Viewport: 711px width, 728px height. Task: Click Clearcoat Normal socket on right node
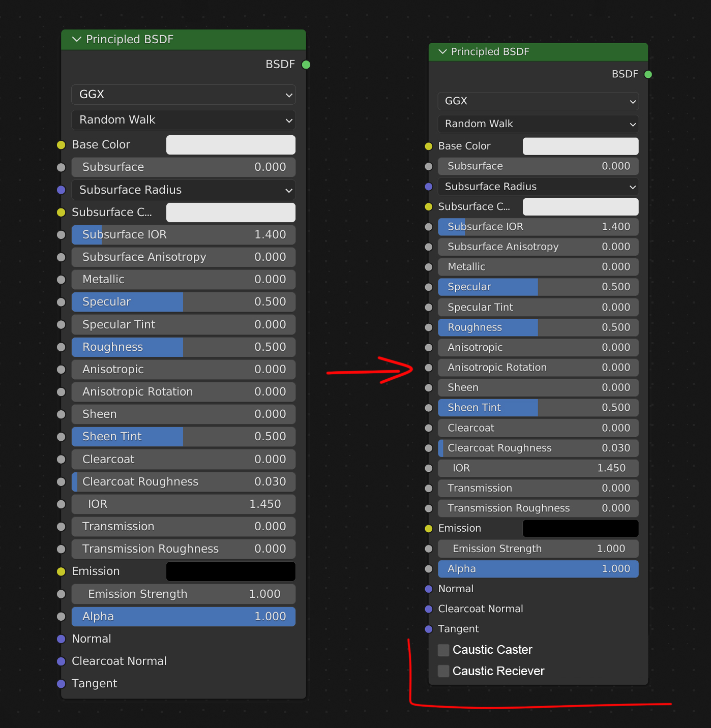click(x=429, y=609)
